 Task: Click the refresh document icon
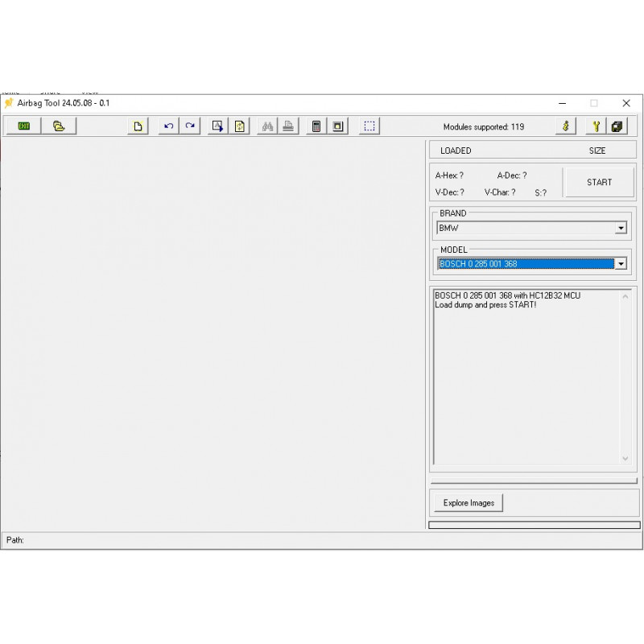point(239,126)
